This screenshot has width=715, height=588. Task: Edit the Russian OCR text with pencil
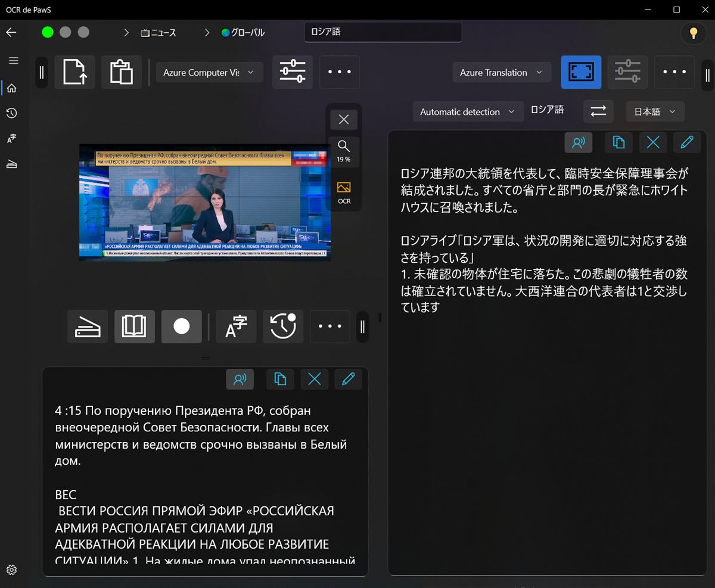point(349,379)
